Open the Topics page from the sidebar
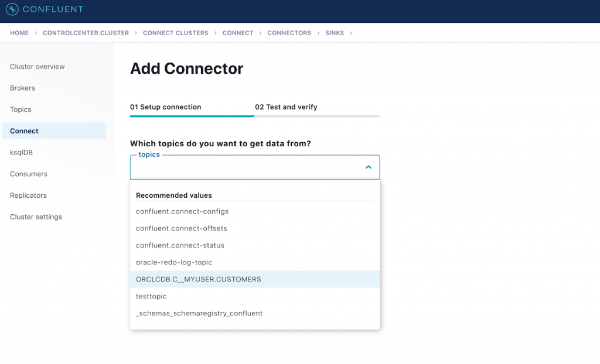 [x=20, y=109]
